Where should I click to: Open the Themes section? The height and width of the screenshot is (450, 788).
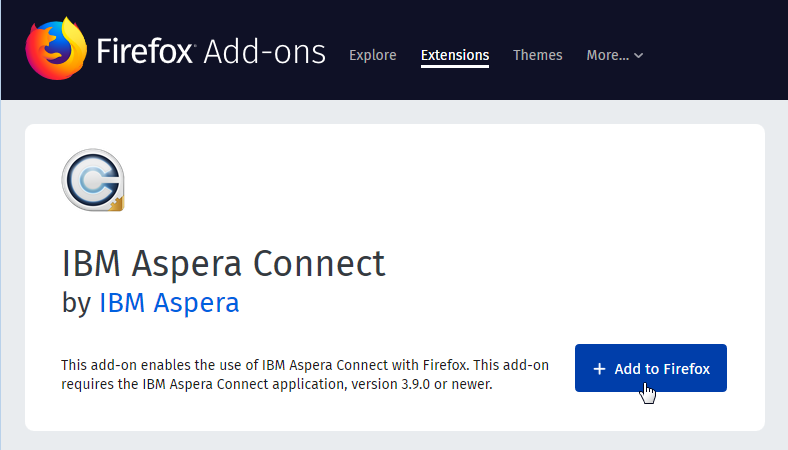click(x=537, y=55)
